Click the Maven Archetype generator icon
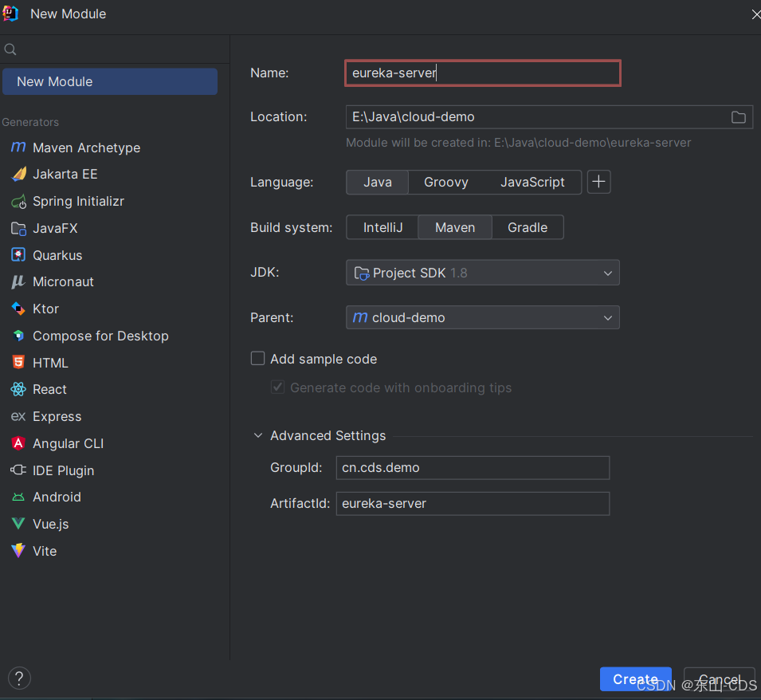This screenshot has width=761, height=700. pos(18,147)
